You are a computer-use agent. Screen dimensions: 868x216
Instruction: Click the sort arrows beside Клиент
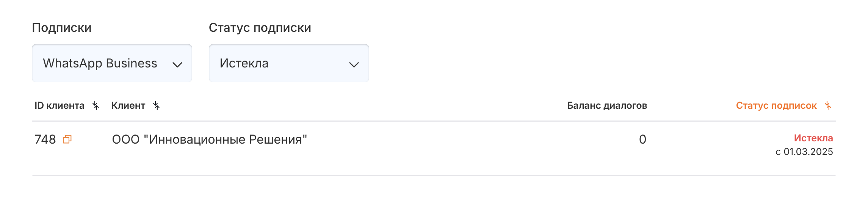156,106
